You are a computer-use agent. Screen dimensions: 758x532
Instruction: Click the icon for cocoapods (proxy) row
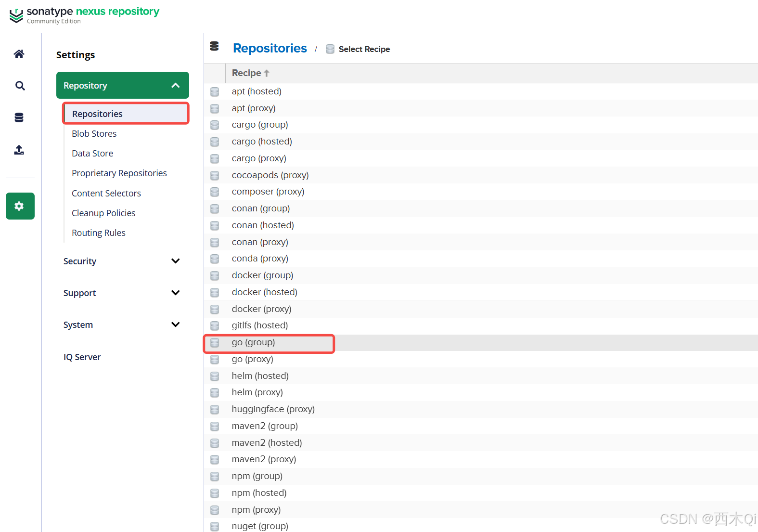tap(215, 175)
